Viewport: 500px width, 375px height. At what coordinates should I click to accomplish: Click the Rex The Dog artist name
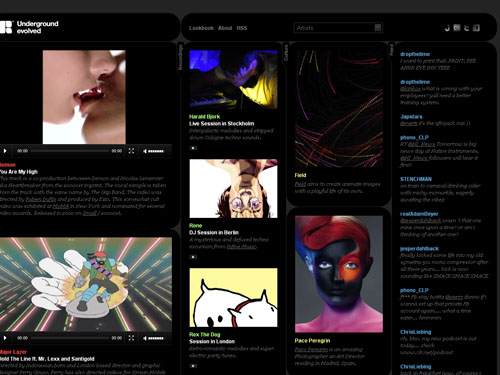[205, 335]
